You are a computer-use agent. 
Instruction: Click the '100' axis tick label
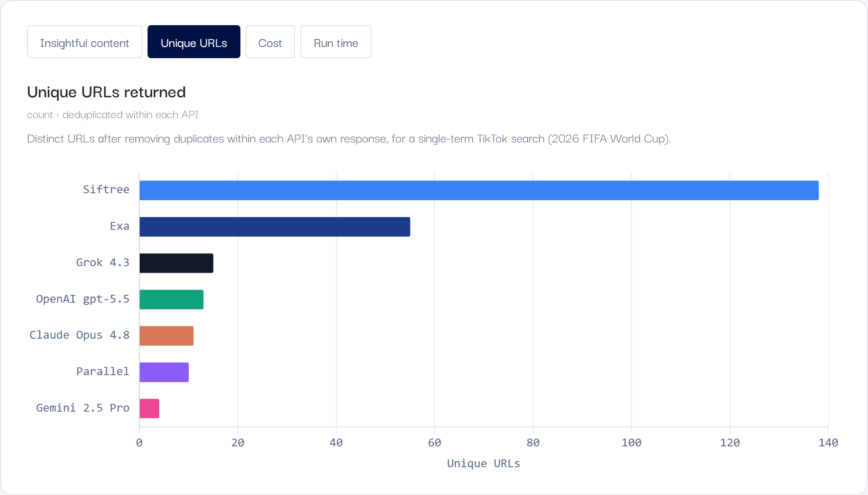pos(631,442)
